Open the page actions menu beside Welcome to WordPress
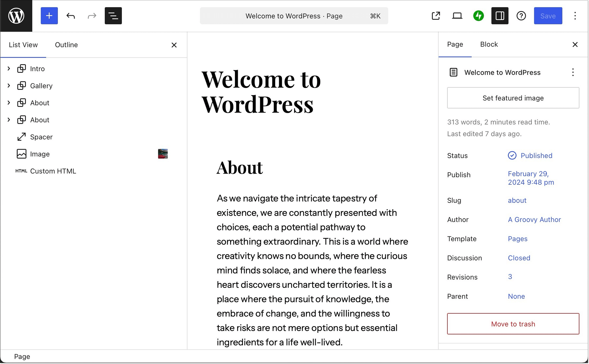 [x=573, y=72]
